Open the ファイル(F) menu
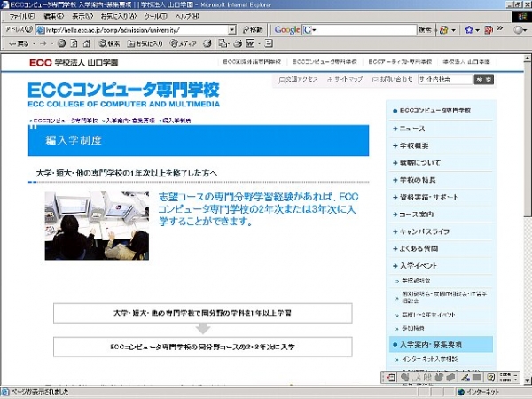The height and width of the screenshot is (399, 532). coord(22,16)
